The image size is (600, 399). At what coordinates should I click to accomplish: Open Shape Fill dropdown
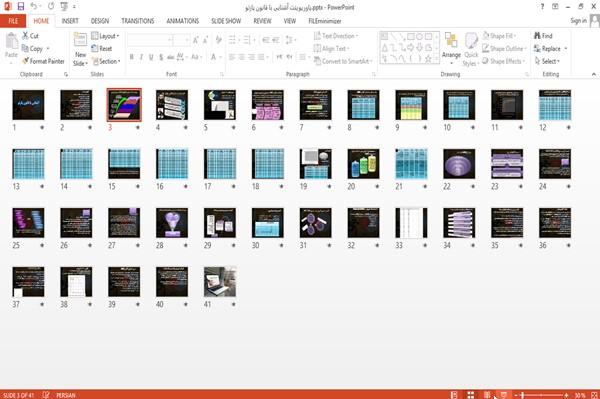[499, 36]
